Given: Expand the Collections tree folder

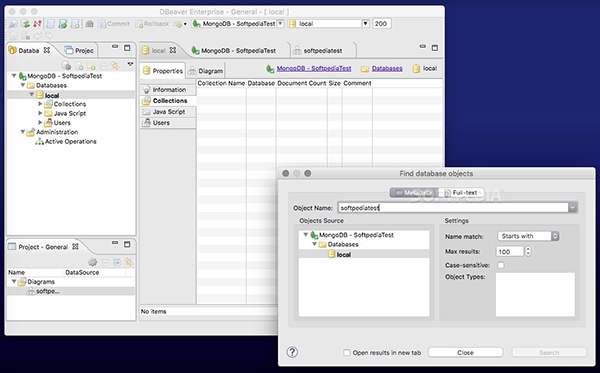Looking at the screenshot, I should [x=40, y=104].
